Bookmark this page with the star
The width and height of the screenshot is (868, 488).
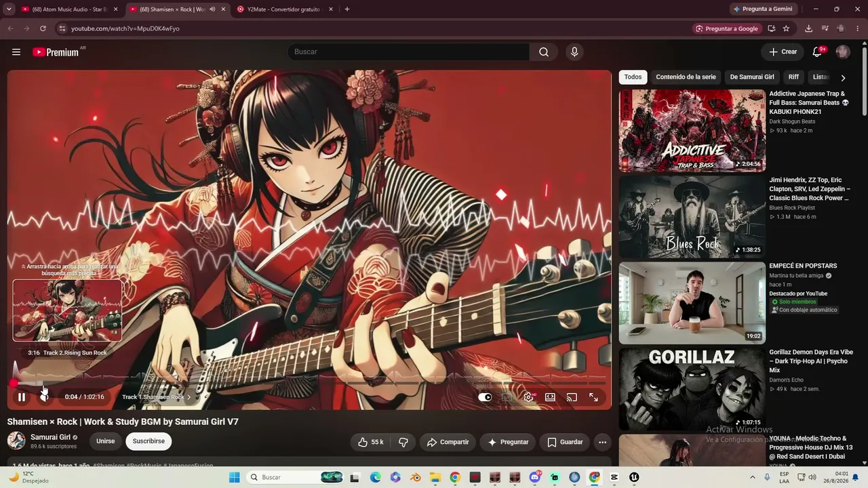point(786,28)
